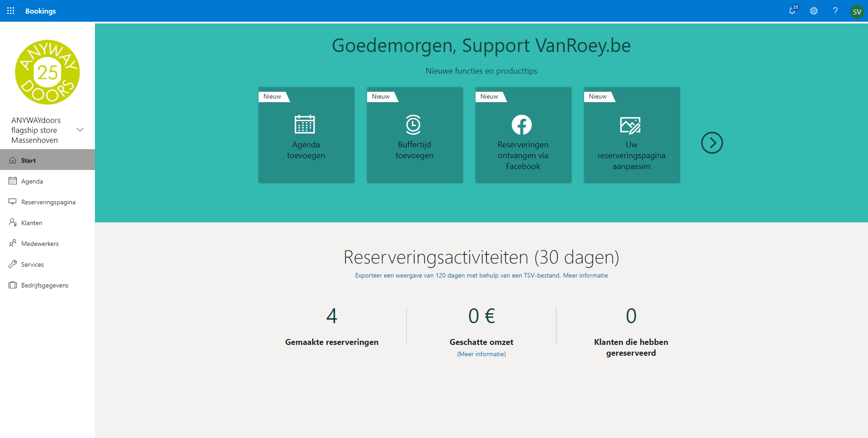Viewport: 868px width, 438px height.
Task: Click the ANYWAY Doors 25 company logo
Action: pos(47,72)
